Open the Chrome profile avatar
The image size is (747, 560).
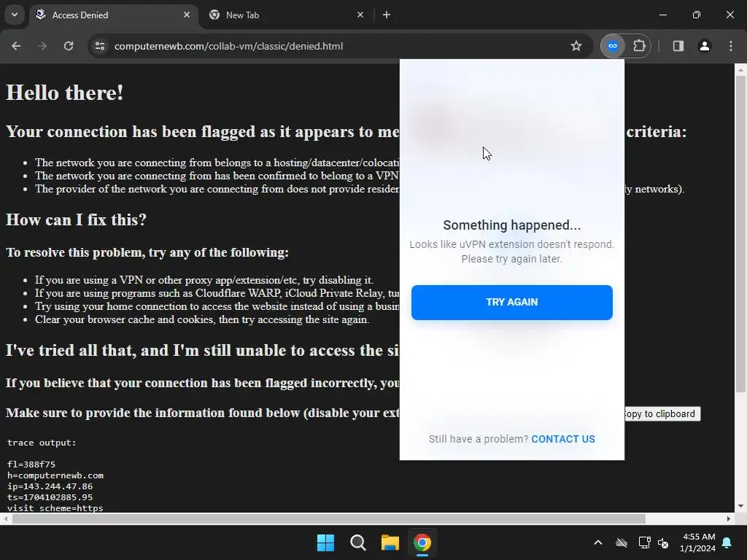(x=704, y=46)
